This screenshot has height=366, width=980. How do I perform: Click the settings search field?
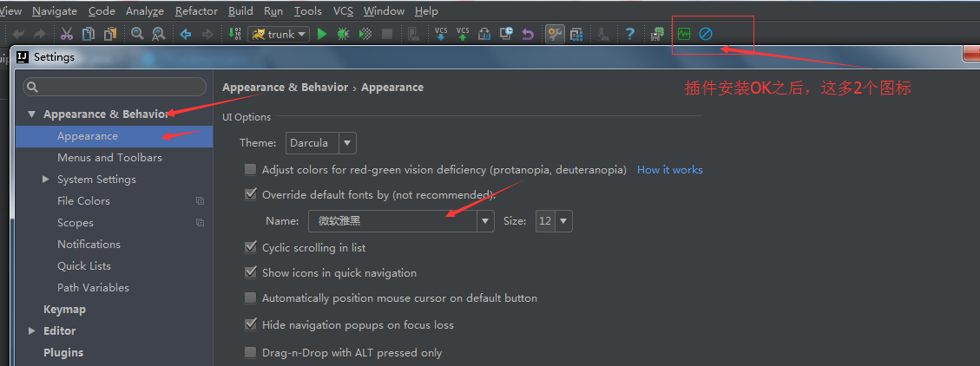click(x=115, y=87)
